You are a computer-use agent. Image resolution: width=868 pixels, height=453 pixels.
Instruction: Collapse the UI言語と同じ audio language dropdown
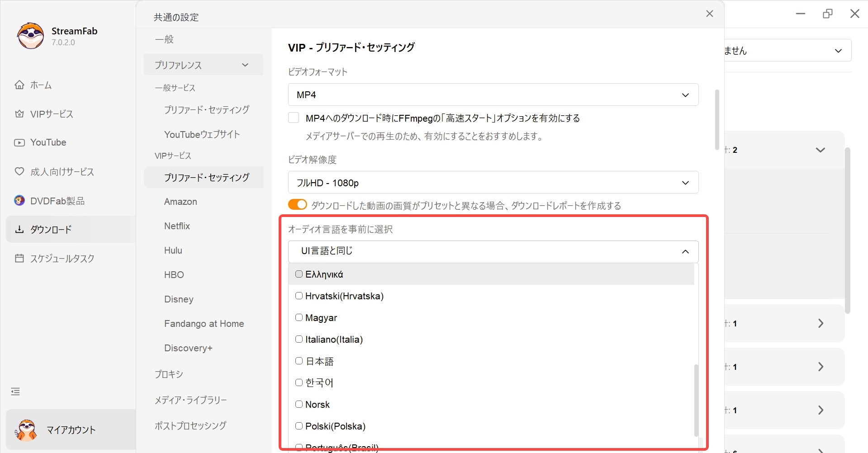[493, 251]
